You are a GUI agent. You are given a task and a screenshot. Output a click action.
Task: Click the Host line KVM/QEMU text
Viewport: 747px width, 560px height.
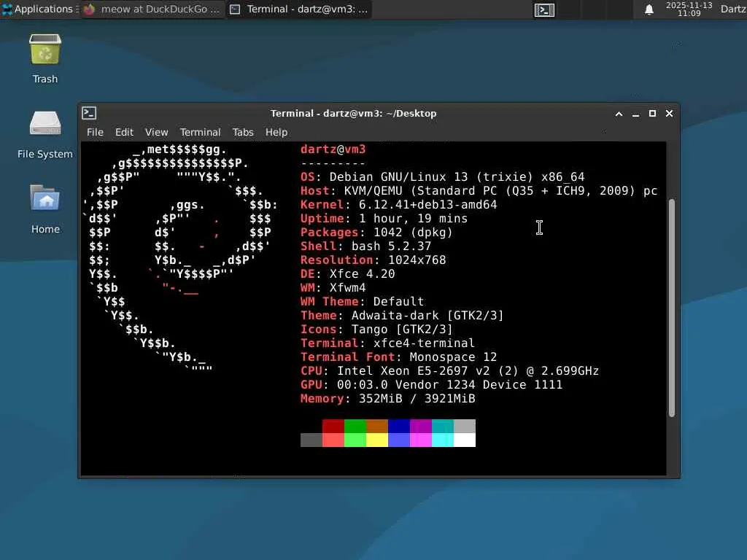[500, 191]
